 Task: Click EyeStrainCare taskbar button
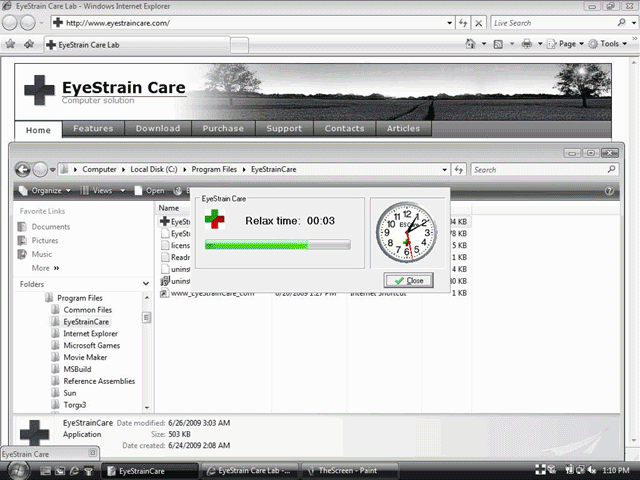pyautogui.click(x=149, y=471)
